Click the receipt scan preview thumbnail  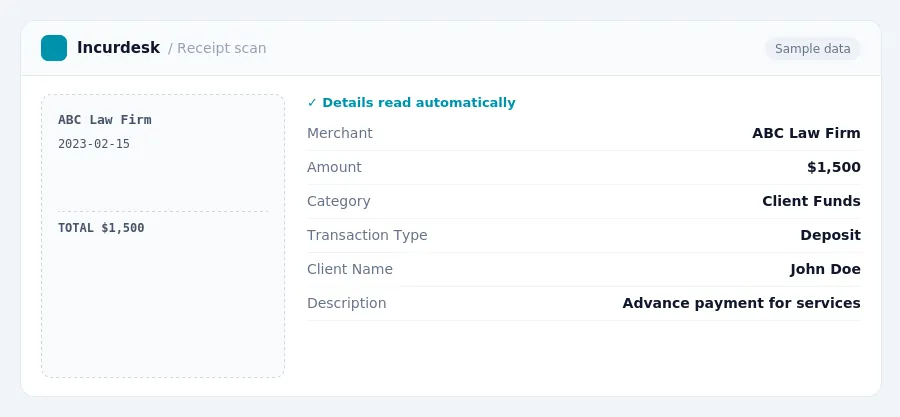coord(163,236)
